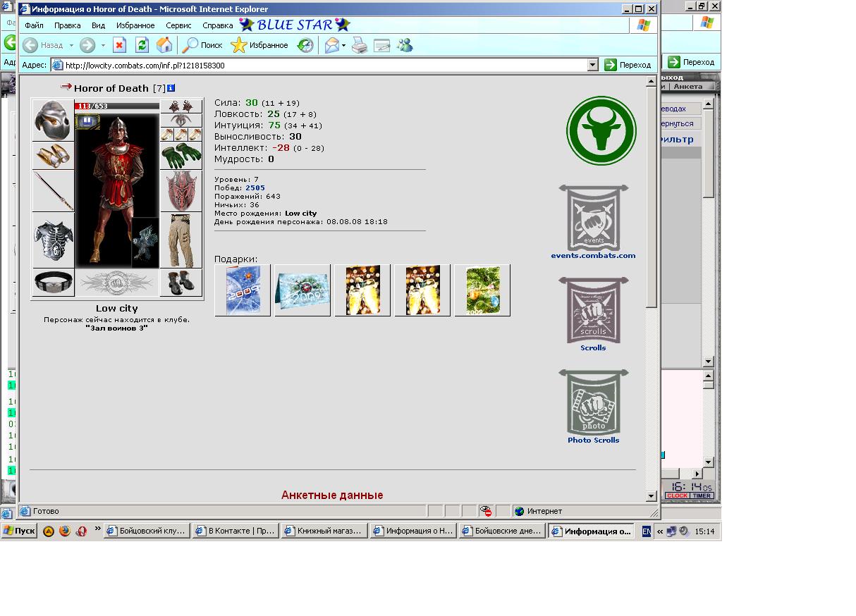856x616 pixels.
Task: Open the Mail icon dropdown arrow
Action: (344, 46)
